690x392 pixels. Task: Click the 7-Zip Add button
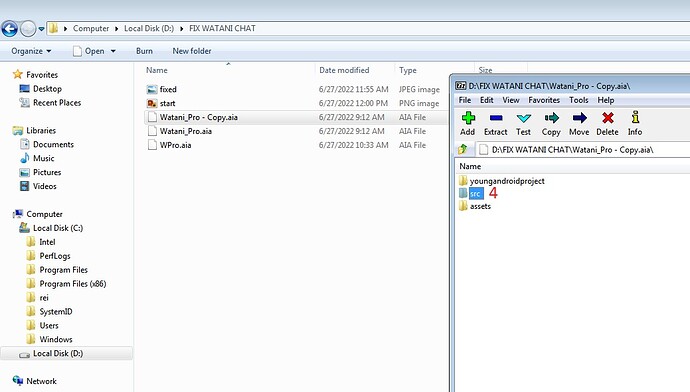coord(468,124)
